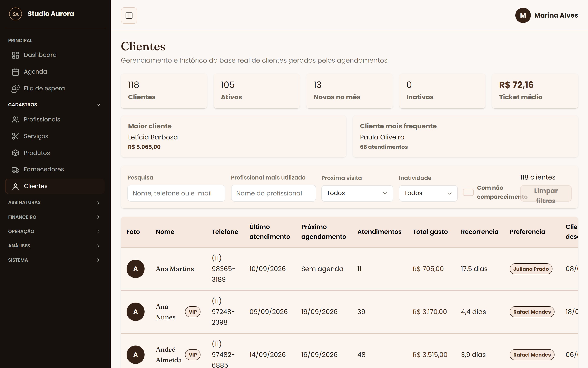Image resolution: width=588 pixels, height=368 pixels.
Task: Click the Studio Aurora SA logo
Action: 15,14
